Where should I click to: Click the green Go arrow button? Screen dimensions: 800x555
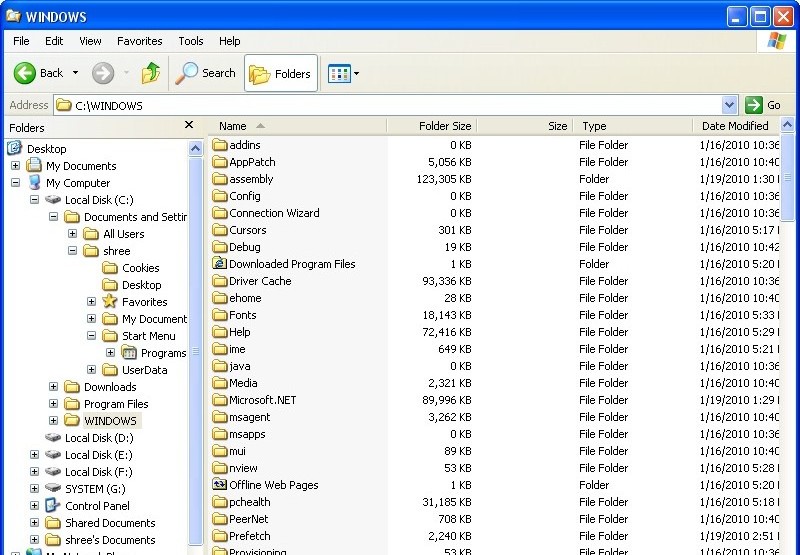point(754,105)
